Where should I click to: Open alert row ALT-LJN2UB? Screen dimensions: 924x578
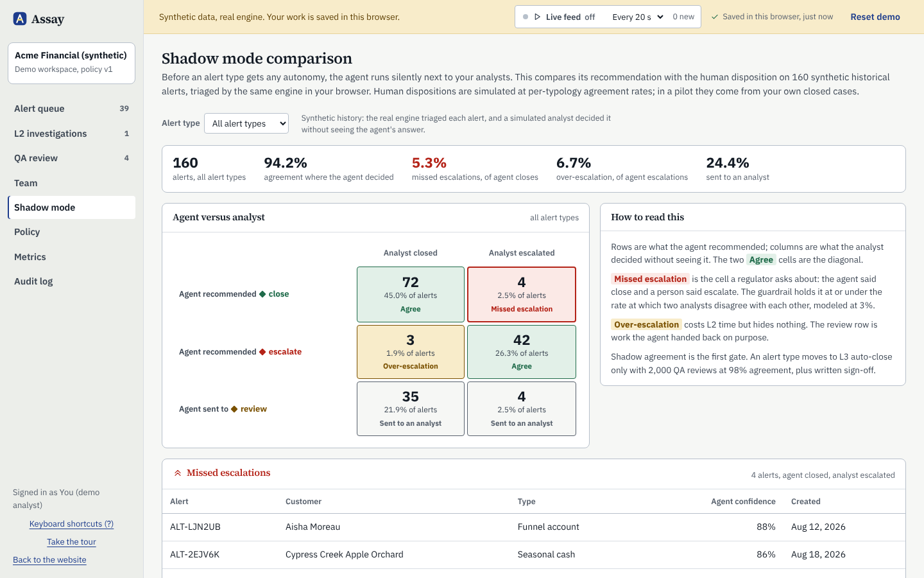(x=534, y=527)
